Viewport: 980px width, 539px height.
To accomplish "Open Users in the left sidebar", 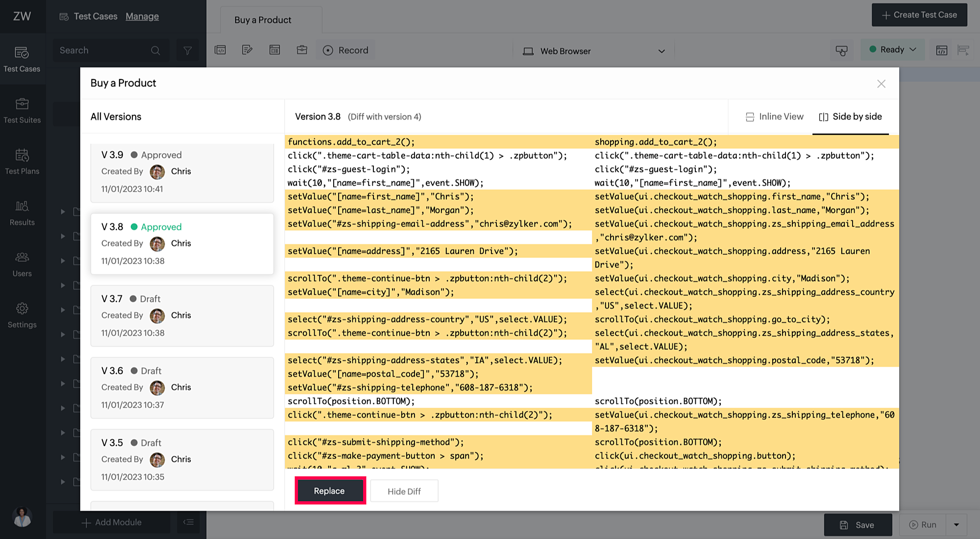I will point(22,264).
